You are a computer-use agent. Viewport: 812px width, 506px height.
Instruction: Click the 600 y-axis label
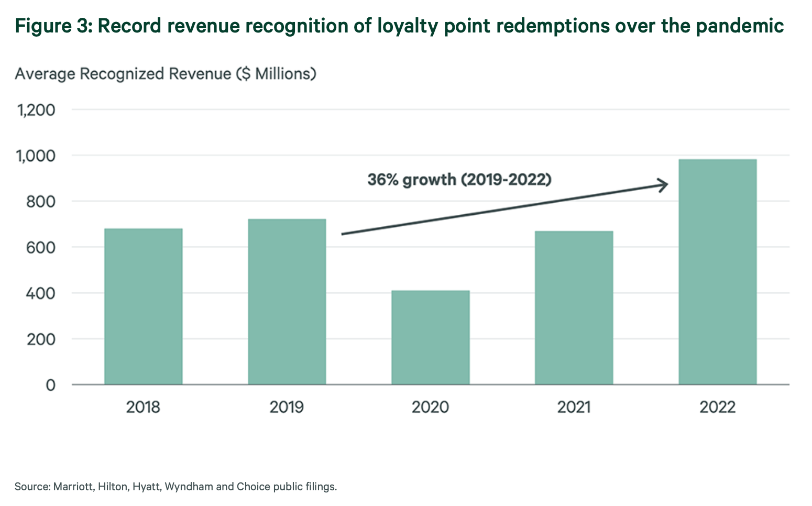pyautogui.click(x=40, y=247)
